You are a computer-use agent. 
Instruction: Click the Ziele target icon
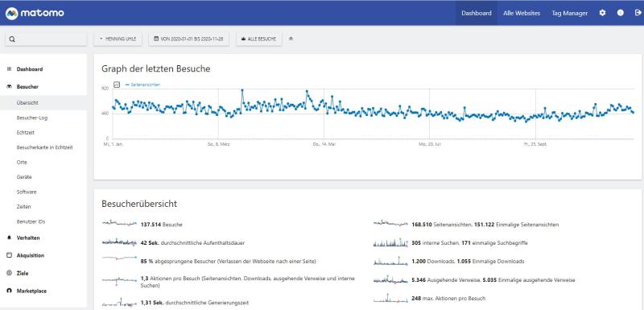(x=9, y=273)
